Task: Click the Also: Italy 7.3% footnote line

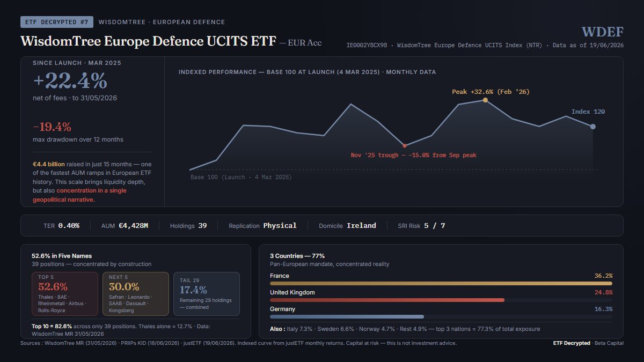Action: (x=405, y=329)
